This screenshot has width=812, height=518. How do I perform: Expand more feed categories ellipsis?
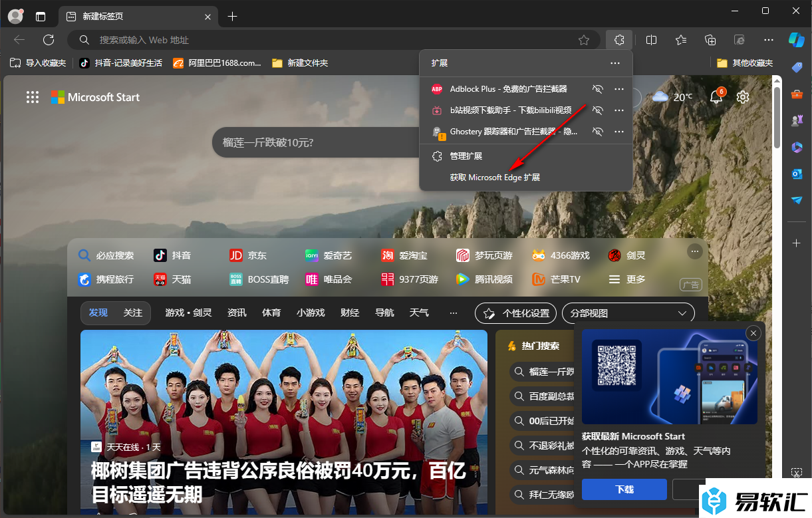pos(454,313)
